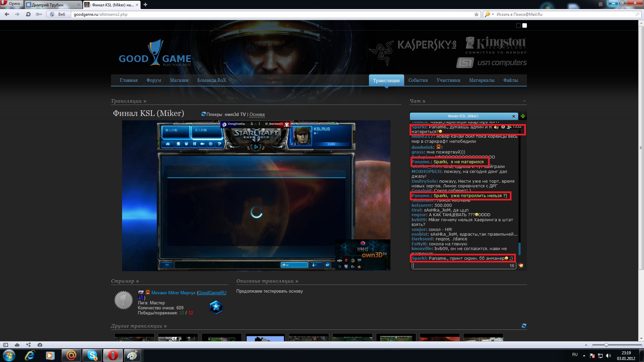The width and height of the screenshot is (644, 362).
Task: Open Михаил Miker Мирчук profile link
Action: click(x=173, y=293)
